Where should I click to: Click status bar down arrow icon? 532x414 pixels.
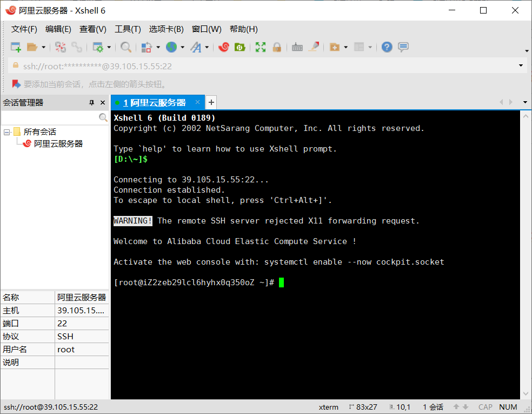coord(465,407)
